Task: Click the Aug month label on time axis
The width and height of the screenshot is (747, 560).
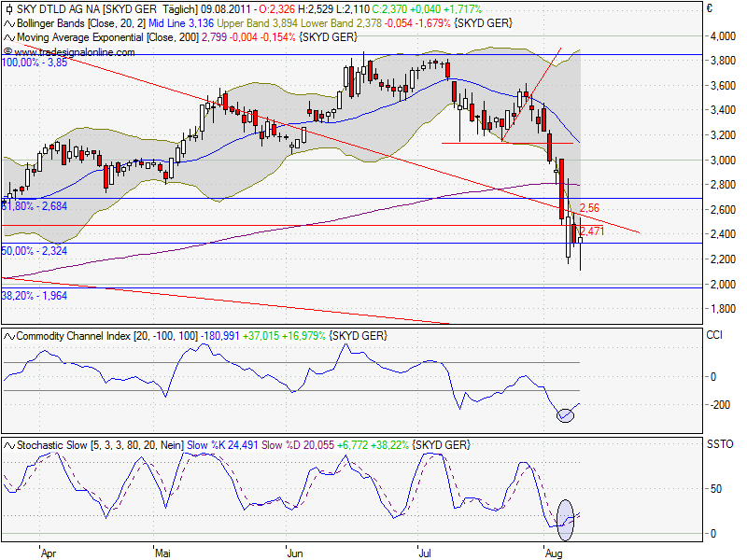Action: click(x=554, y=553)
